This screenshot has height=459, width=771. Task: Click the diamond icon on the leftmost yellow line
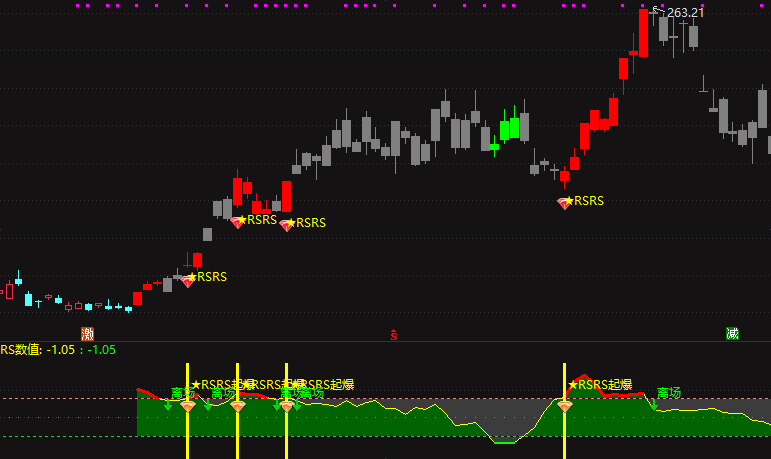coord(188,406)
